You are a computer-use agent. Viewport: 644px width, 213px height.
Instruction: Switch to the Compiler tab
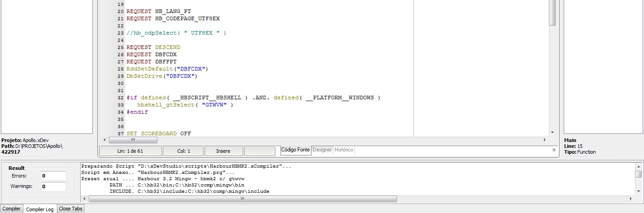[x=12, y=209]
